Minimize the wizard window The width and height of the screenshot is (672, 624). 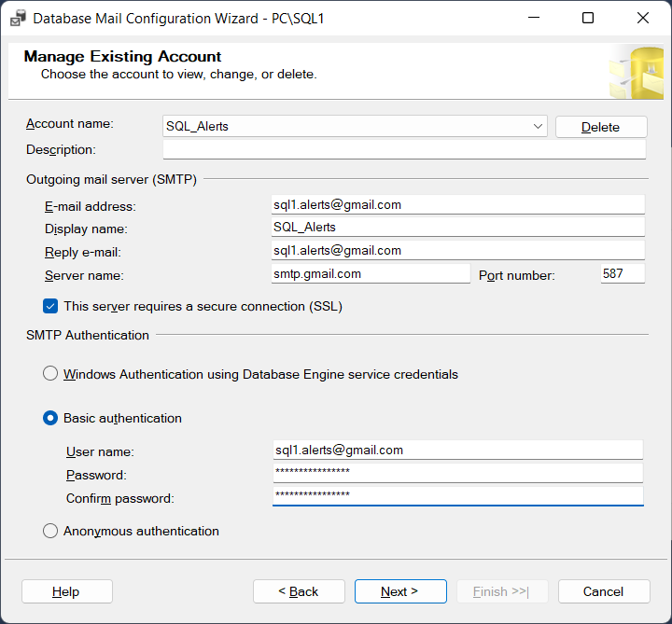pos(534,18)
